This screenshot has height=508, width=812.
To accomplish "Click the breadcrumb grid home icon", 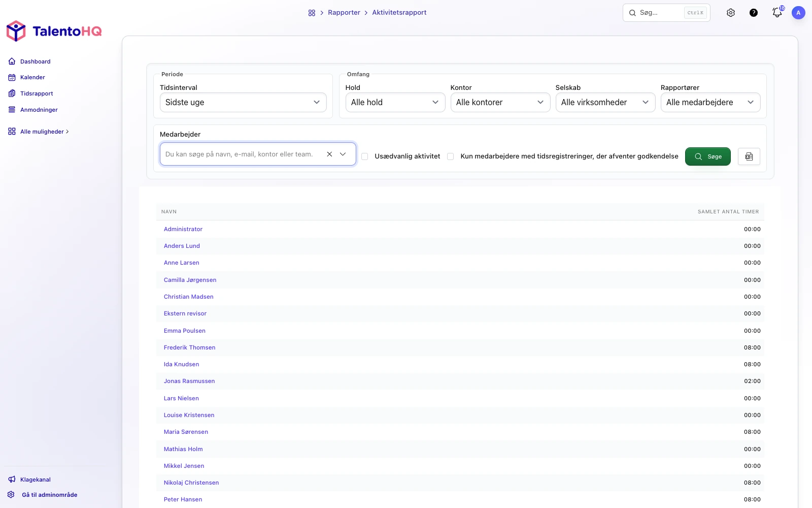I will pos(312,13).
